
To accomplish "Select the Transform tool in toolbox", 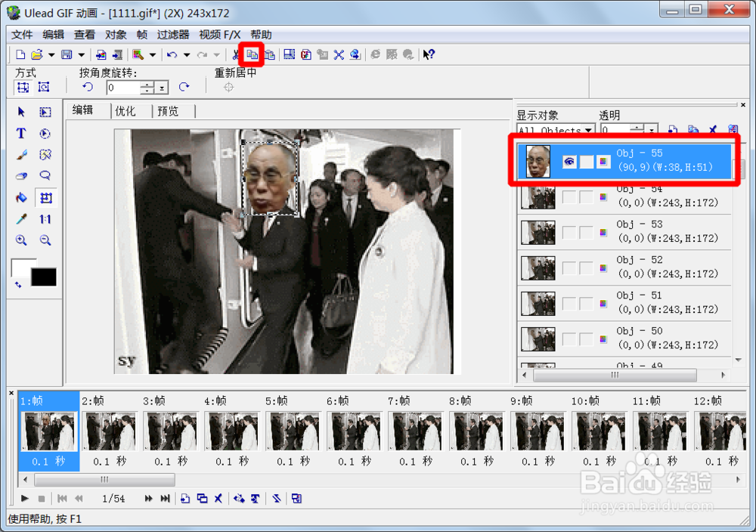I will click(x=46, y=197).
